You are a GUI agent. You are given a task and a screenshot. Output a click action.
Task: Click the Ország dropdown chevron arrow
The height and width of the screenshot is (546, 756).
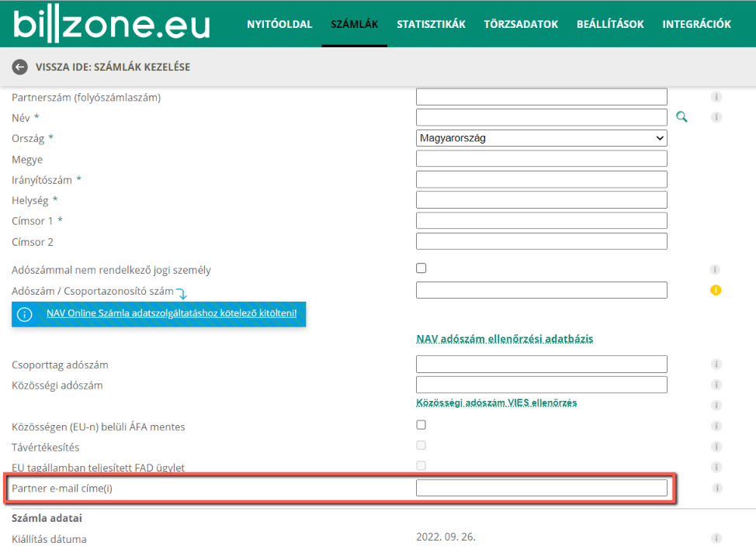tap(661, 137)
